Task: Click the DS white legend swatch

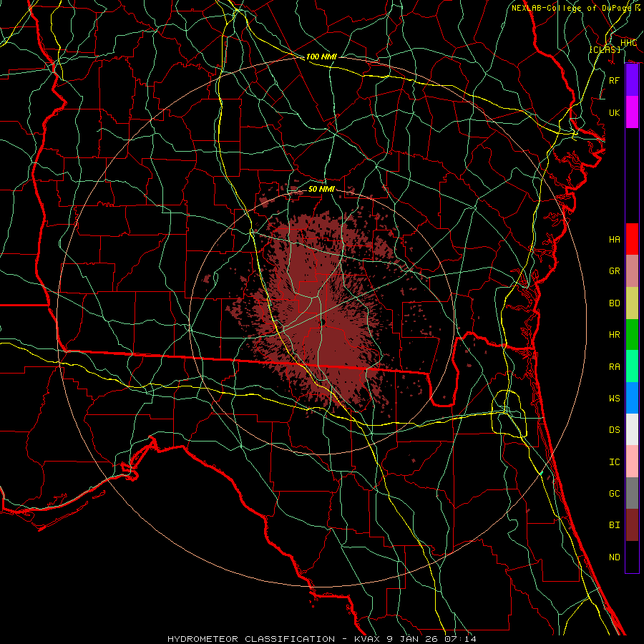Action: [x=632, y=429]
